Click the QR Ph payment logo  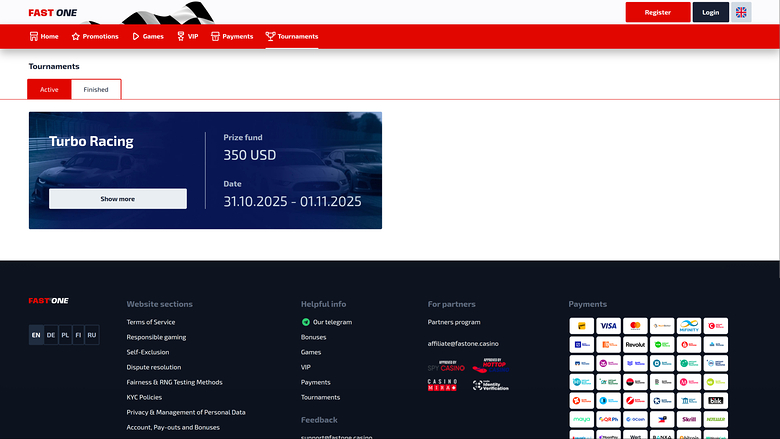(608, 419)
